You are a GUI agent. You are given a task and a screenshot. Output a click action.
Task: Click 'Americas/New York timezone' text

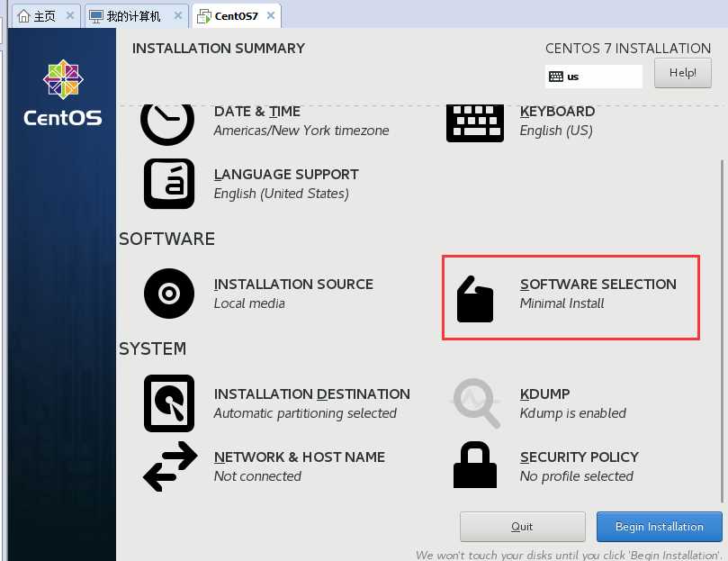point(301,131)
